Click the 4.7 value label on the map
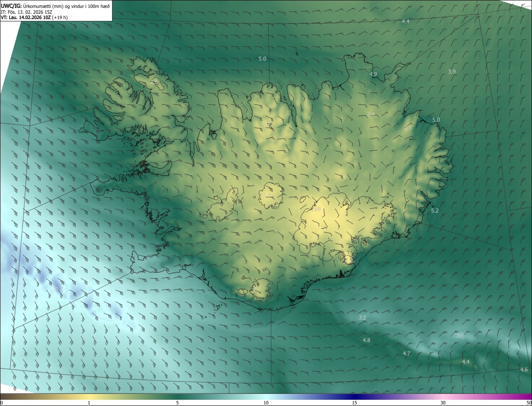 (406, 353)
